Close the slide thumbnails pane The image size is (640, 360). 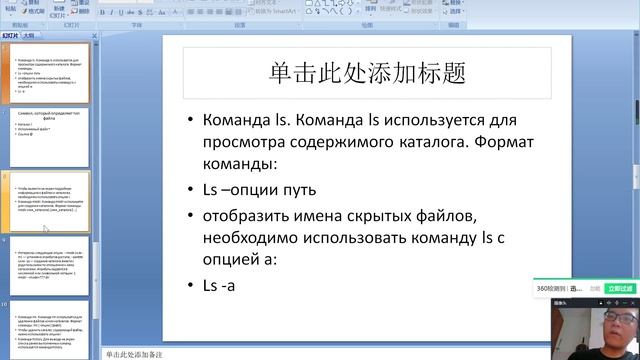pos(95,36)
